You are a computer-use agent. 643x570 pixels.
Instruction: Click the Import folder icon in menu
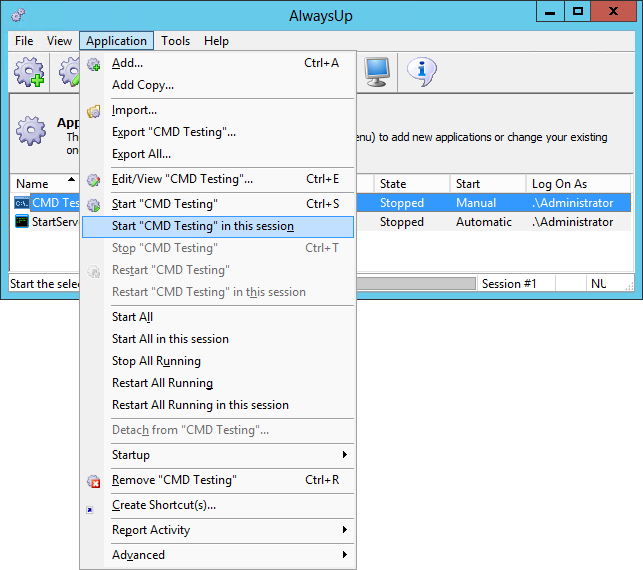click(x=93, y=111)
